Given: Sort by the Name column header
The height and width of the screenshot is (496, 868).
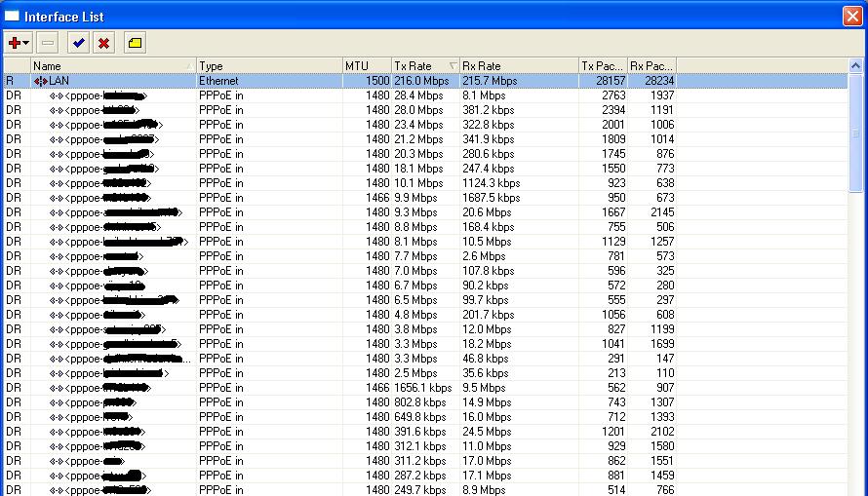Looking at the screenshot, I should tap(113, 66).
